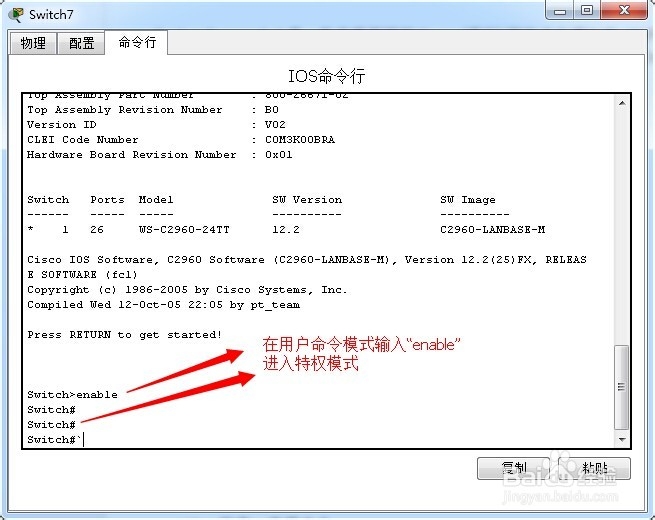The height and width of the screenshot is (520, 655).
Task: Select the 命令行 tab
Action: coord(137,42)
